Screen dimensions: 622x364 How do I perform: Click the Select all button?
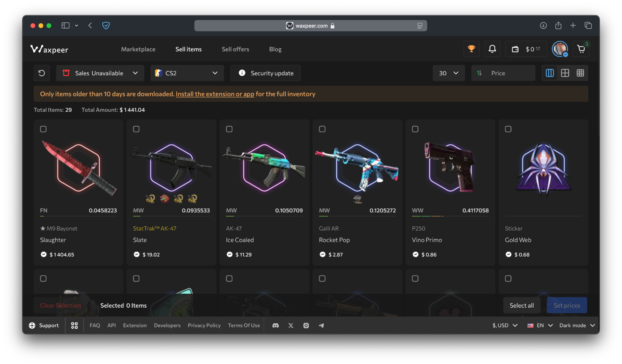point(522,306)
